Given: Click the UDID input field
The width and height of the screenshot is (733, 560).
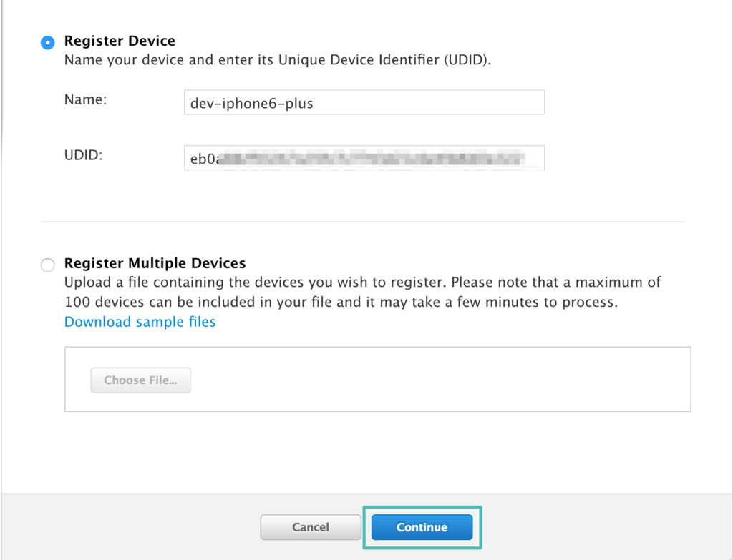Looking at the screenshot, I should click(364, 158).
